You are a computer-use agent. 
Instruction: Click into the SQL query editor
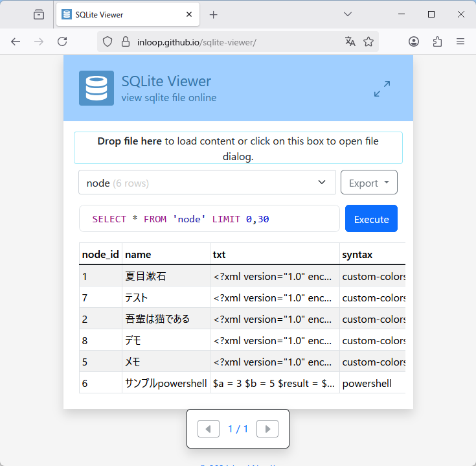(x=209, y=218)
